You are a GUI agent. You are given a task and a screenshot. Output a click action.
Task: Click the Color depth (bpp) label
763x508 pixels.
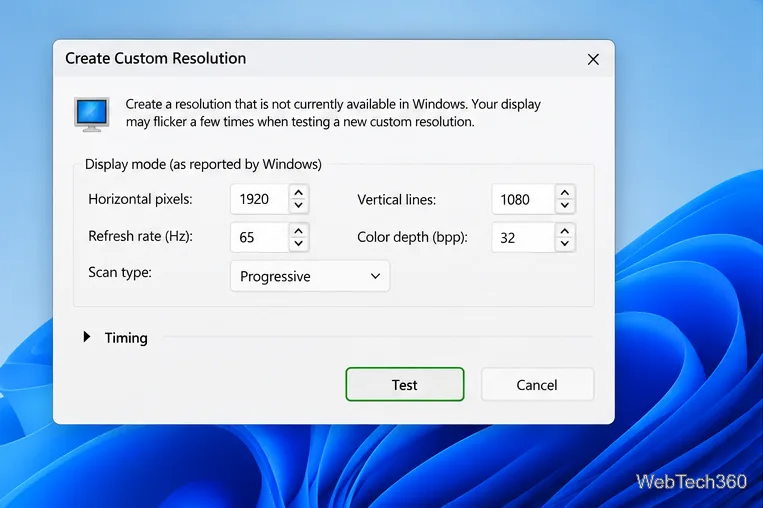coord(412,237)
